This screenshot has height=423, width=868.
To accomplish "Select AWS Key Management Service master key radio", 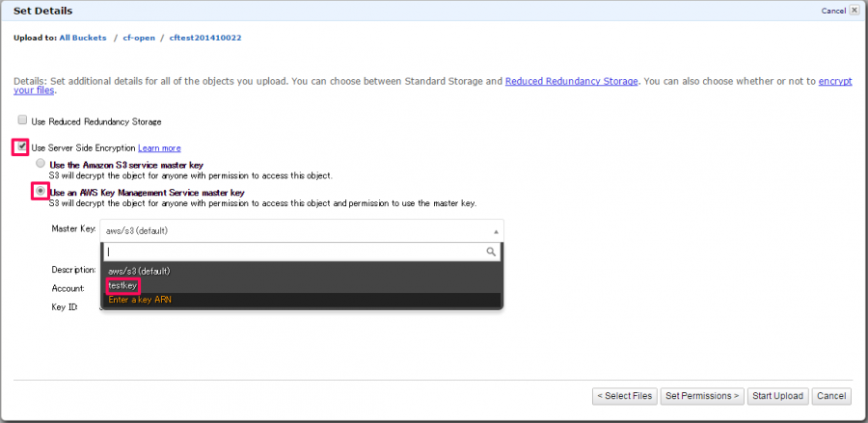I will pyautogui.click(x=41, y=191).
